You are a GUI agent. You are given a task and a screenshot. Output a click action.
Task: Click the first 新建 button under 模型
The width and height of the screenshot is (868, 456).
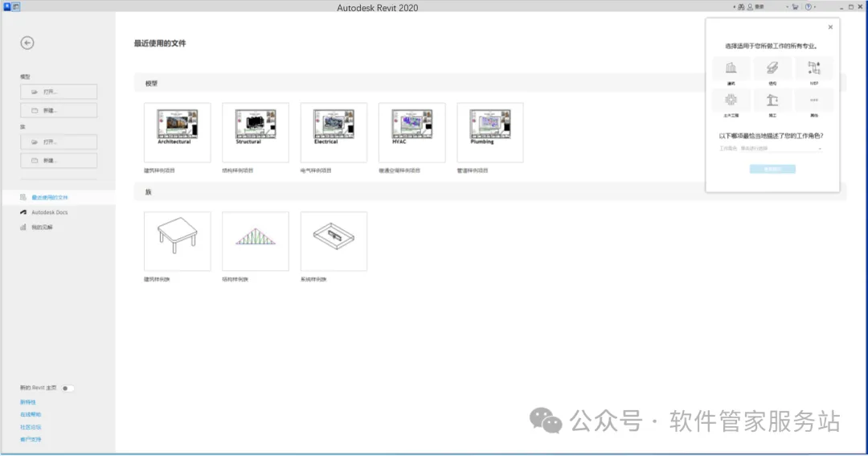[59, 110]
